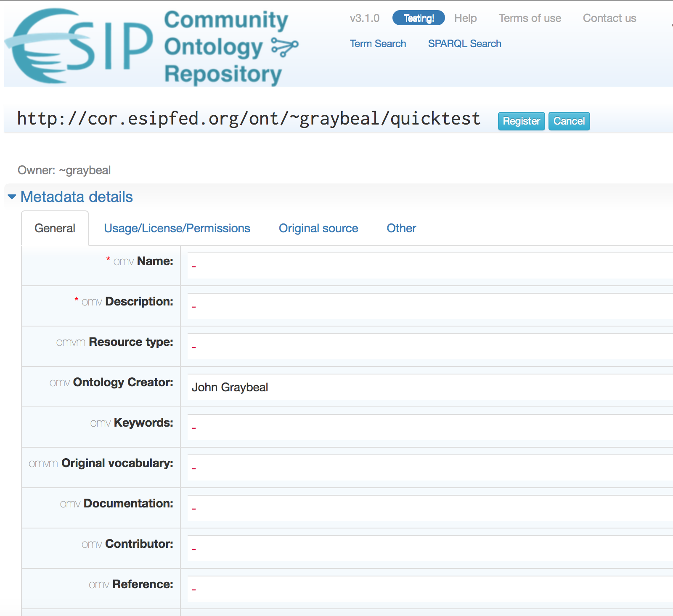Go to SPARQL Search
This screenshot has width=673, height=616.
click(x=464, y=44)
